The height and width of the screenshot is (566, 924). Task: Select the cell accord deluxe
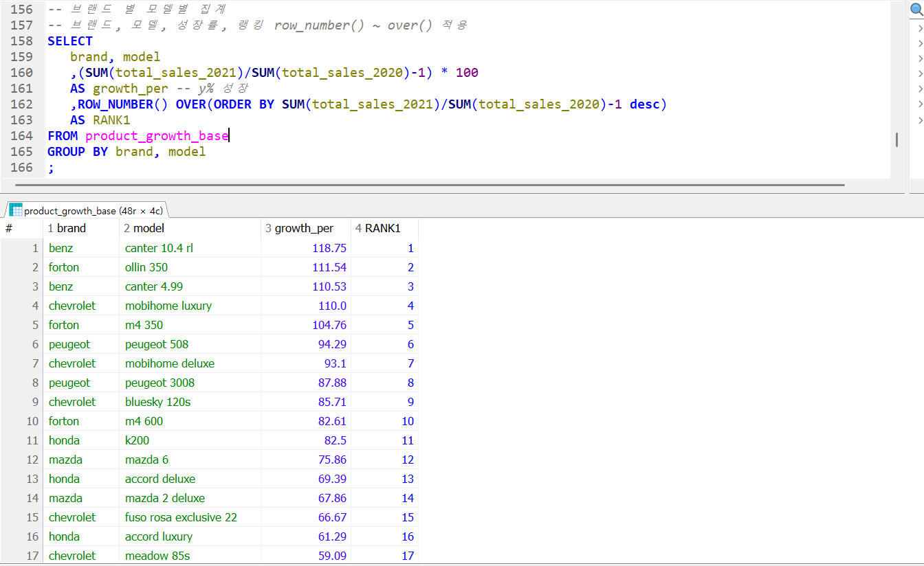click(x=190, y=479)
